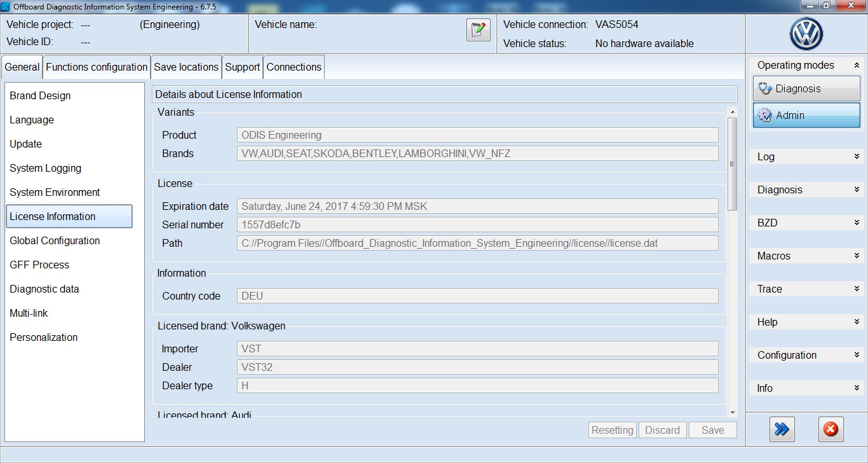Click the Country code field DEU
The width and height of the screenshot is (868, 463).
478,296
